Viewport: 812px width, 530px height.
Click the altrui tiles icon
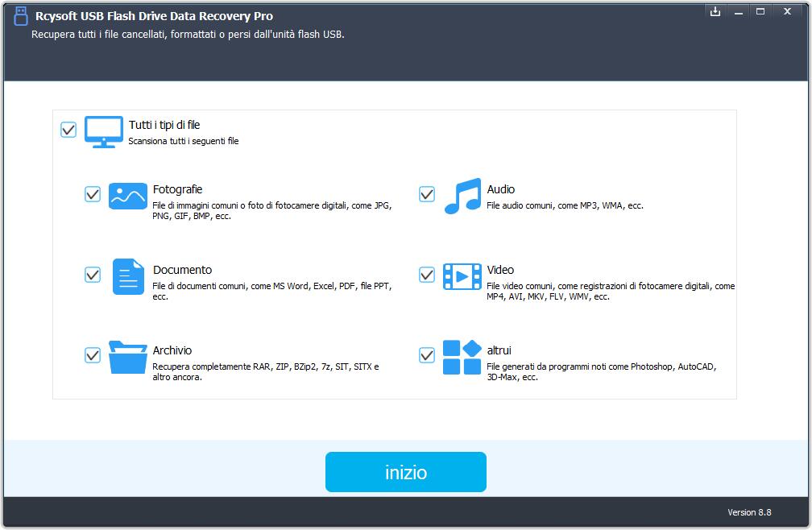pos(462,357)
